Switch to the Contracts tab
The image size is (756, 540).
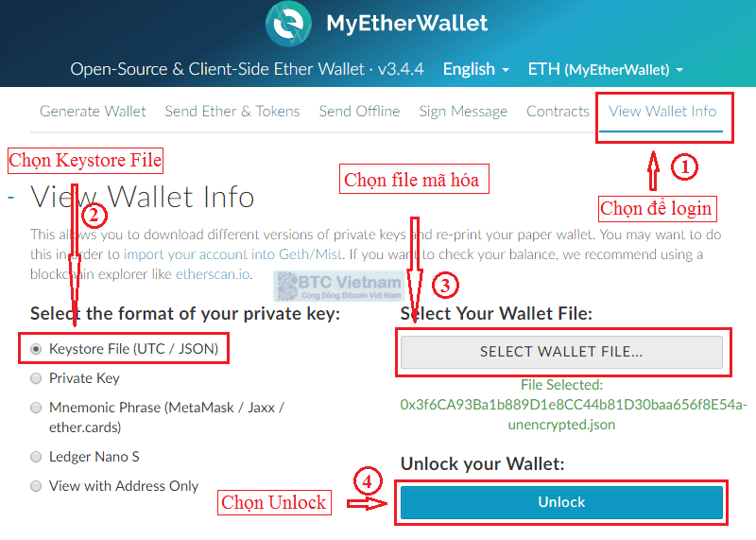pyautogui.click(x=558, y=112)
